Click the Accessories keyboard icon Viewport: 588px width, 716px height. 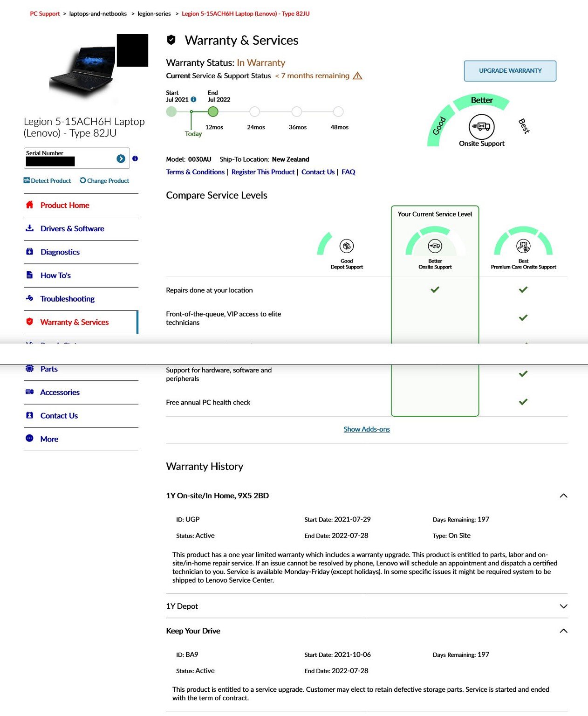coord(29,392)
